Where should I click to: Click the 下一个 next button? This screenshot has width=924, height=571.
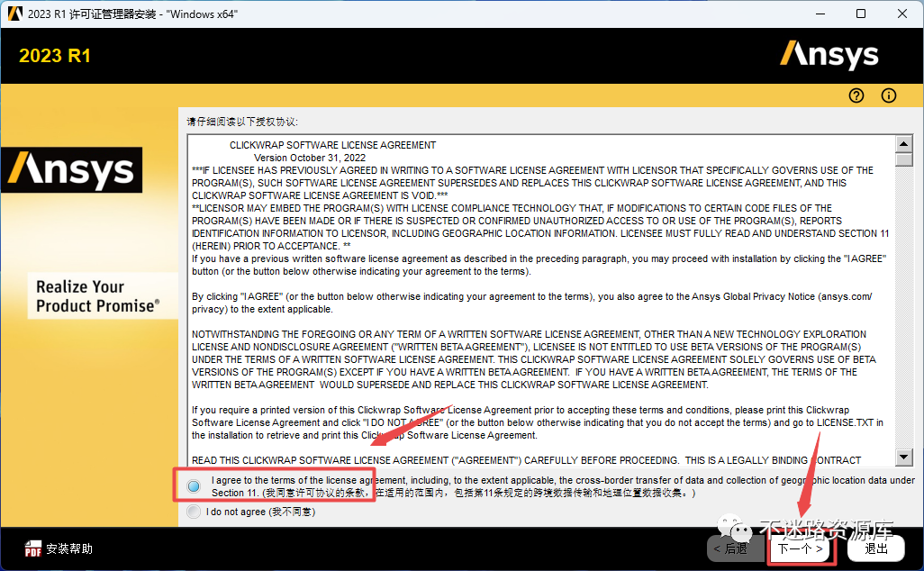pos(800,548)
